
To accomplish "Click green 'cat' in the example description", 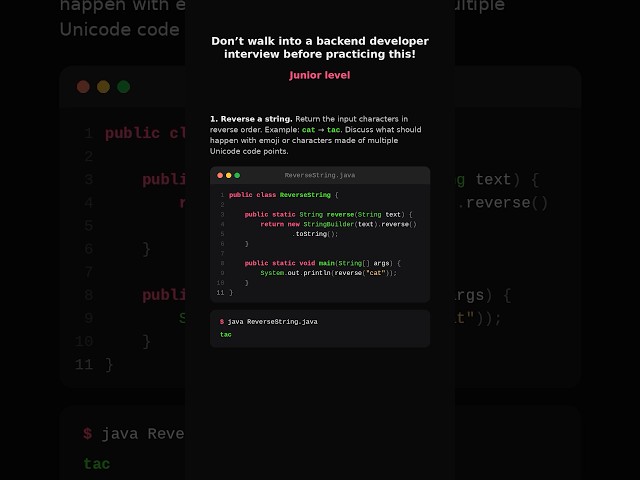I will [x=308, y=130].
